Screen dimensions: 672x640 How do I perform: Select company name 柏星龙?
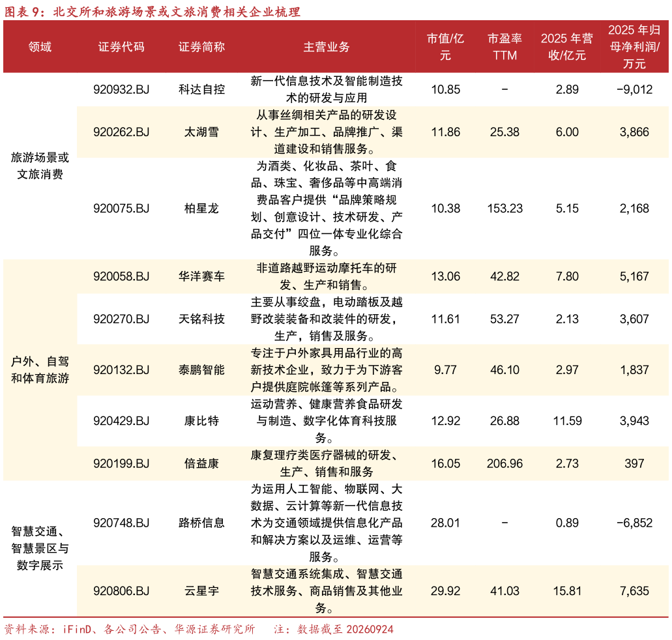(x=201, y=209)
